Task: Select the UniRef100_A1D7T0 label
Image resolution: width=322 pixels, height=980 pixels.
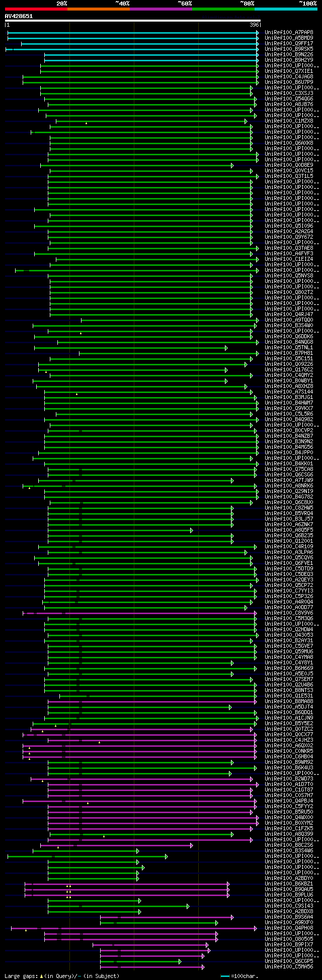Action: [289, 785]
